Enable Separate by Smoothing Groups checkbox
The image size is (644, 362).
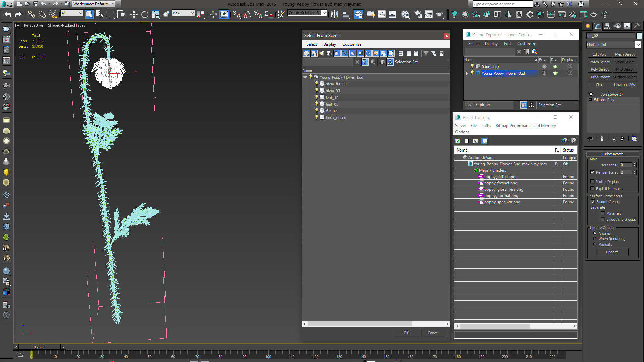(603, 219)
